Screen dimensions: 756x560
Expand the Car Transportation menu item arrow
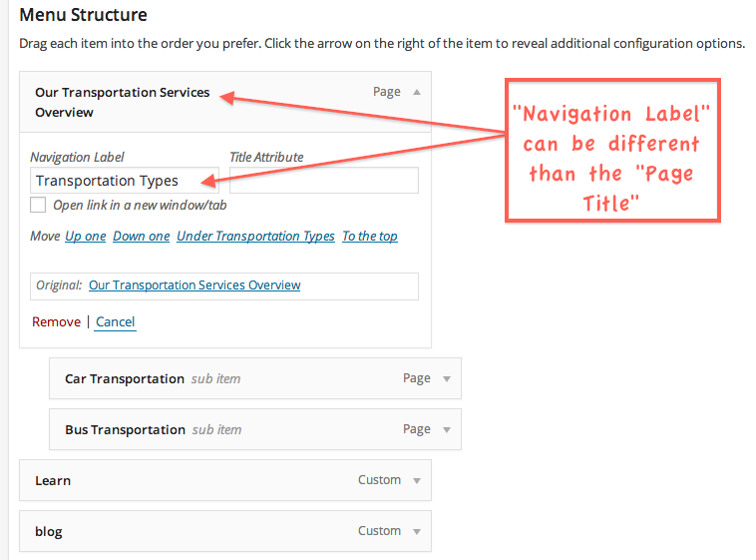447,378
